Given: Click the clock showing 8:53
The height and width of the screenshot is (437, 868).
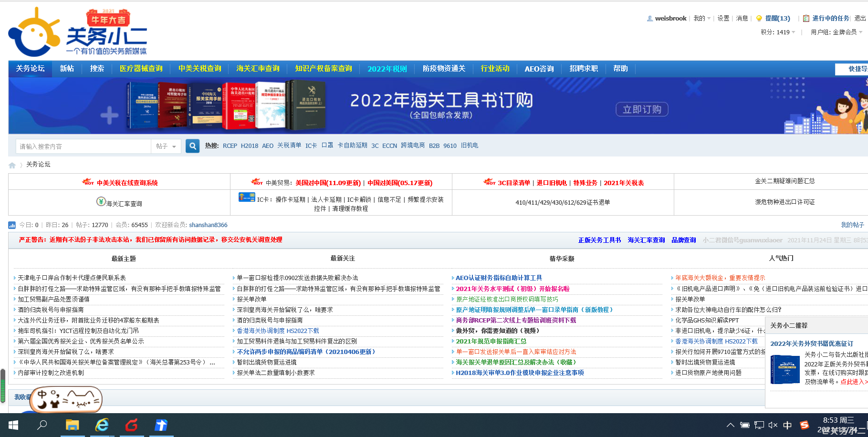Looking at the screenshot, I should pos(838,420).
